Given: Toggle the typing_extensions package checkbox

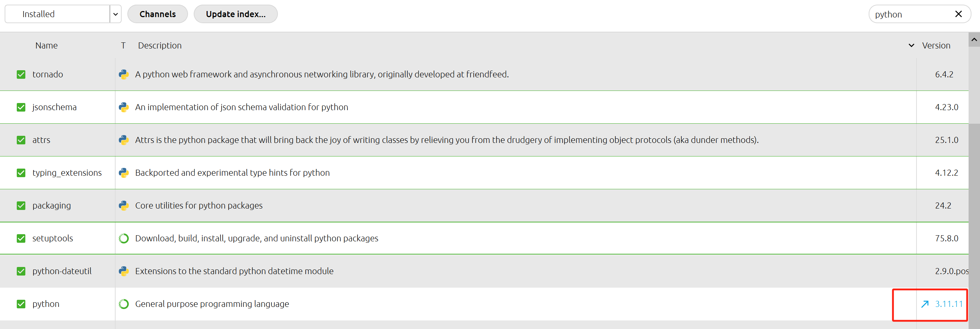Looking at the screenshot, I should pos(21,173).
